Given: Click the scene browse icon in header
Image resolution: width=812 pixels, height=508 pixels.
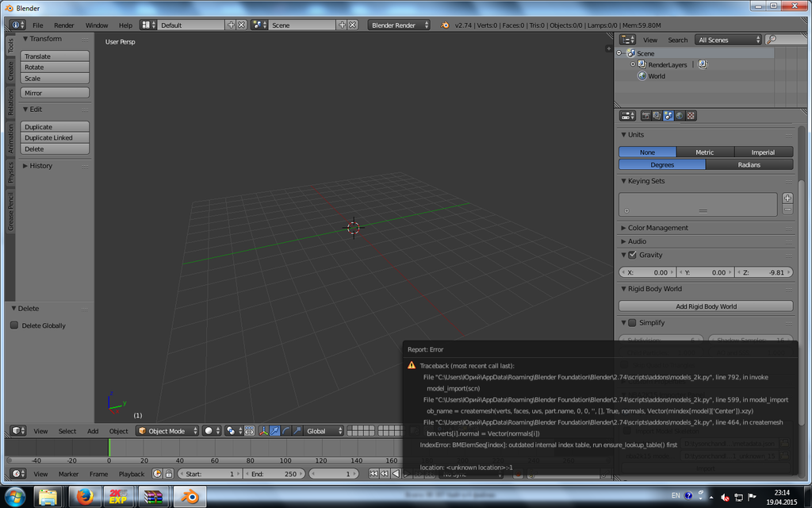Looking at the screenshot, I should (x=259, y=25).
